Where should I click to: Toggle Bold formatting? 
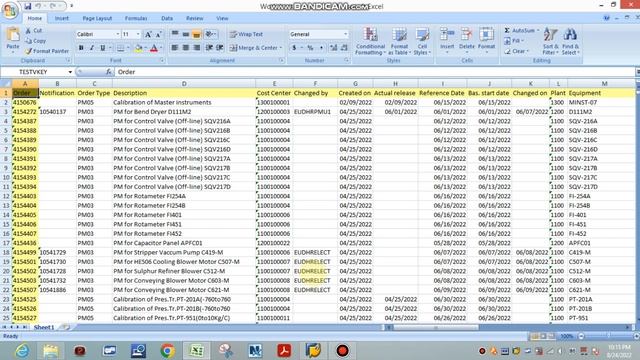(x=81, y=48)
